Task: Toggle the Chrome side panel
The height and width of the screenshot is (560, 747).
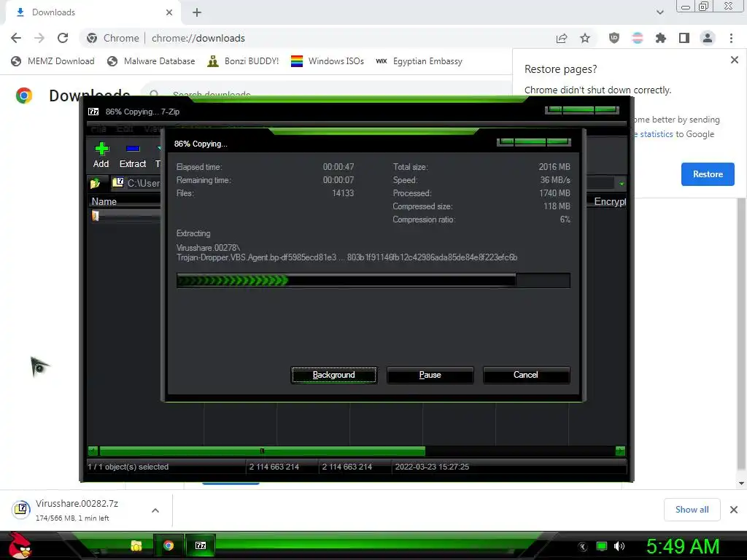Action: pos(684,38)
